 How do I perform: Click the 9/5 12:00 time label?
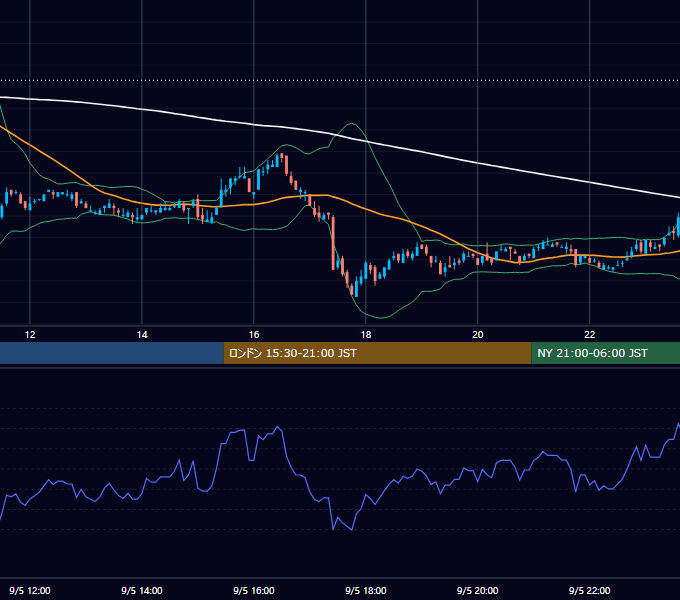30,590
